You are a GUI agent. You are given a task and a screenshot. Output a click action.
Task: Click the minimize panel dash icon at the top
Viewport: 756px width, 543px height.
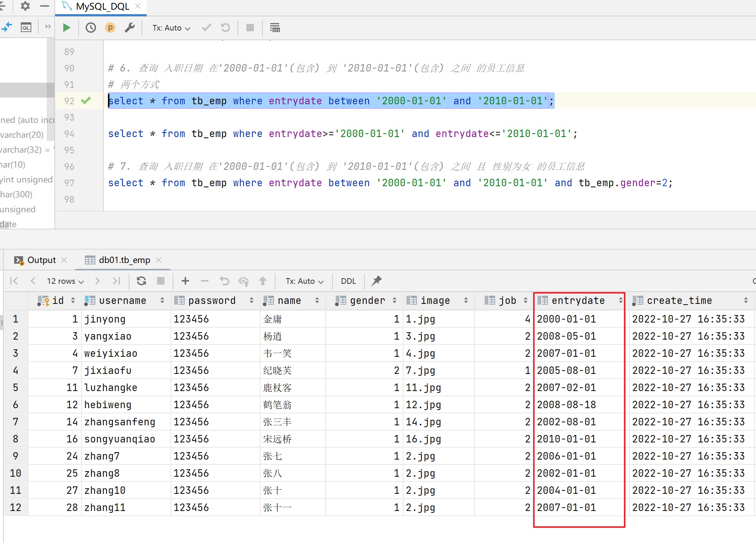coord(45,6)
